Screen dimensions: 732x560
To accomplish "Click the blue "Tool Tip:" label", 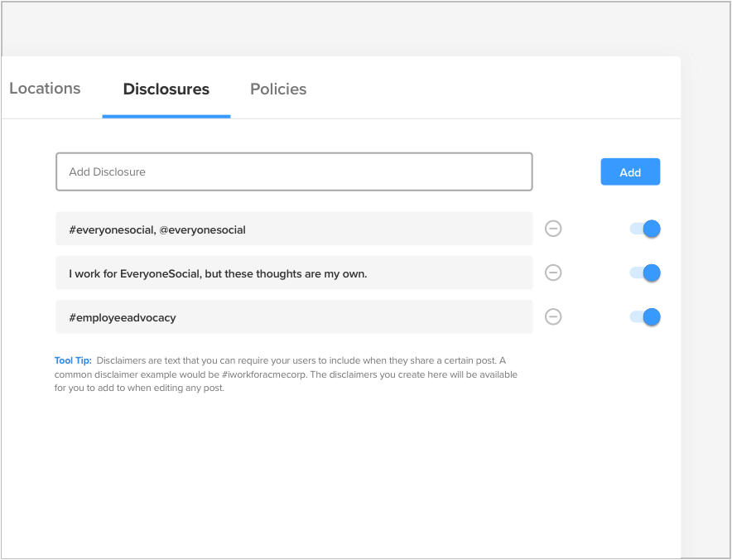I will [x=73, y=360].
